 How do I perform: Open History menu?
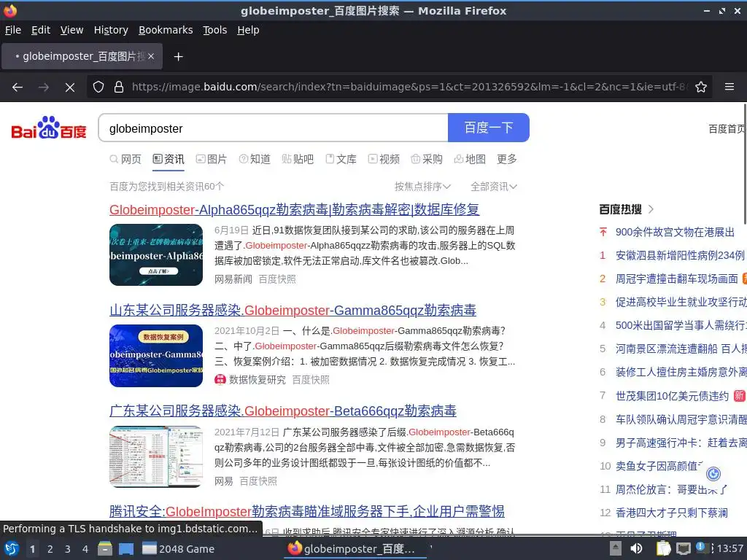coord(111,30)
